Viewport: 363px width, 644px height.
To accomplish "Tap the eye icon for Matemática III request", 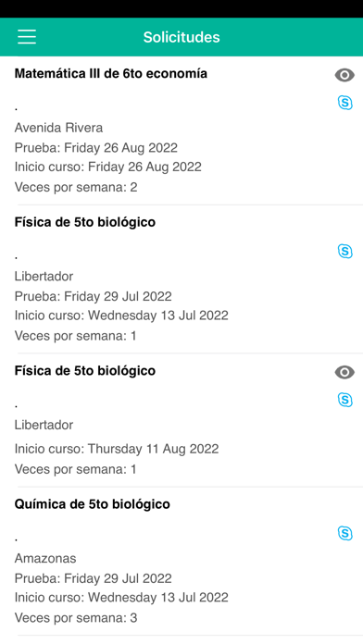I will (x=344, y=75).
